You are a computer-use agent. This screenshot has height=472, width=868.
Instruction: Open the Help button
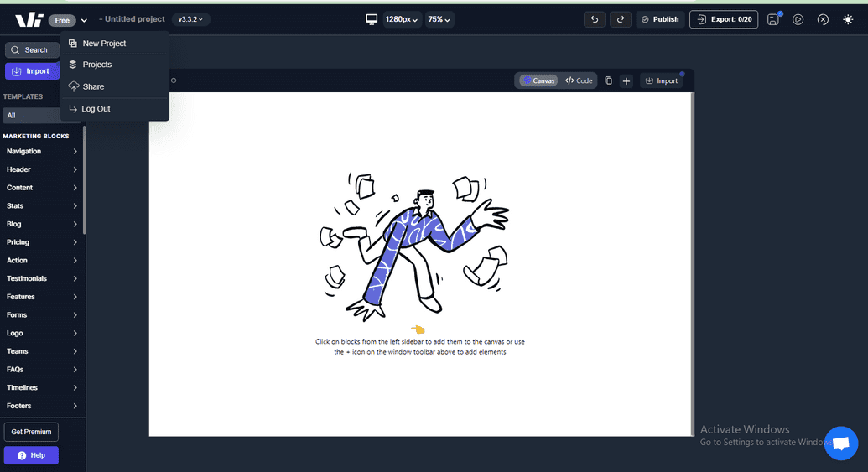(x=31, y=455)
